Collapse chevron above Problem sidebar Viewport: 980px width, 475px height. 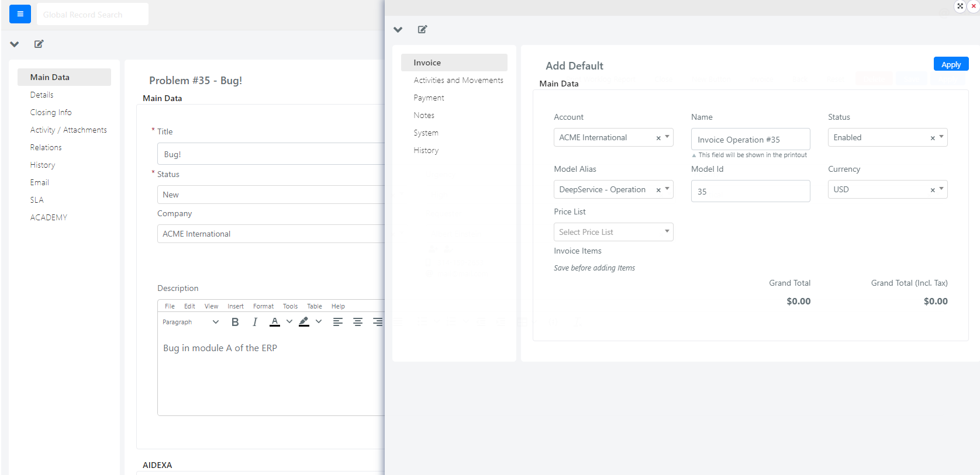click(15, 44)
